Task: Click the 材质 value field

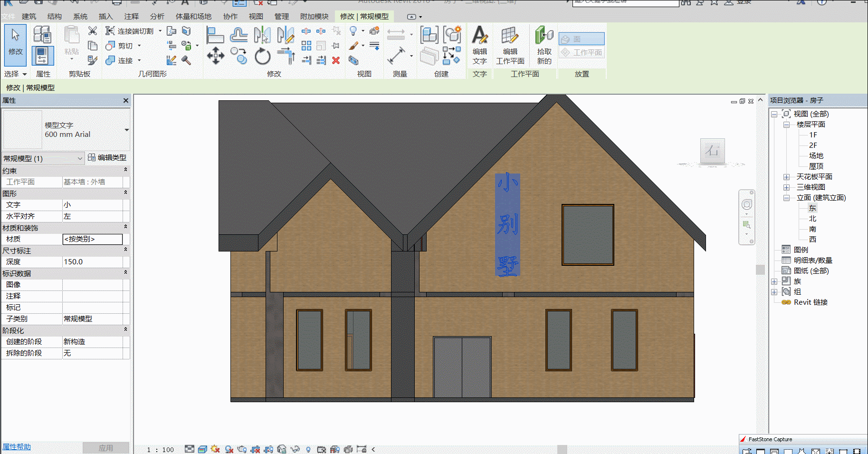Action: coord(93,239)
